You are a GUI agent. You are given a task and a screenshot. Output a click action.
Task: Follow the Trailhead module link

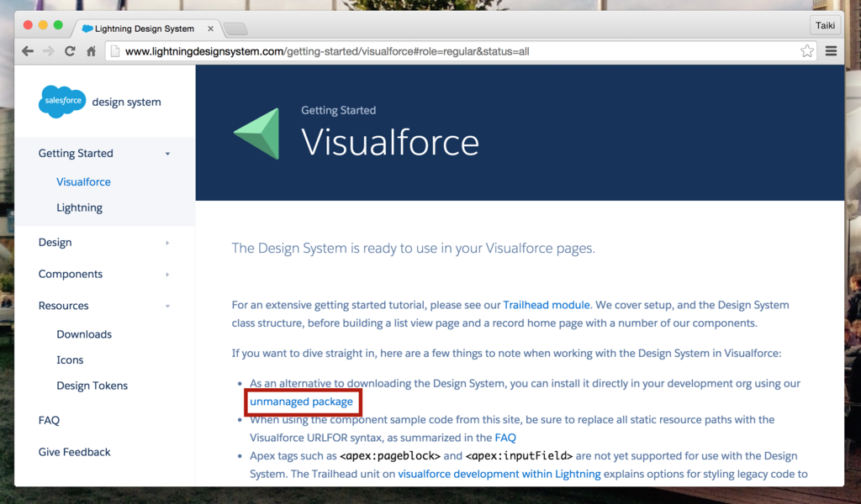click(547, 305)
